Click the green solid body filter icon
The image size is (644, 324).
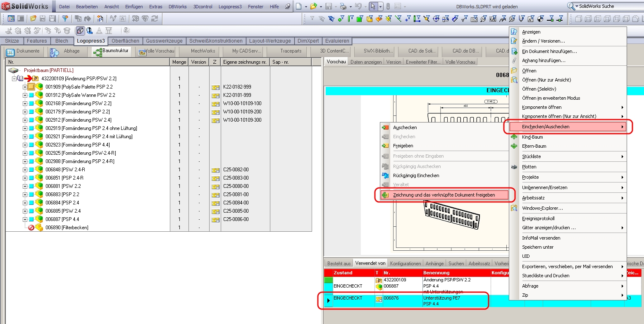tap(360, 19)
